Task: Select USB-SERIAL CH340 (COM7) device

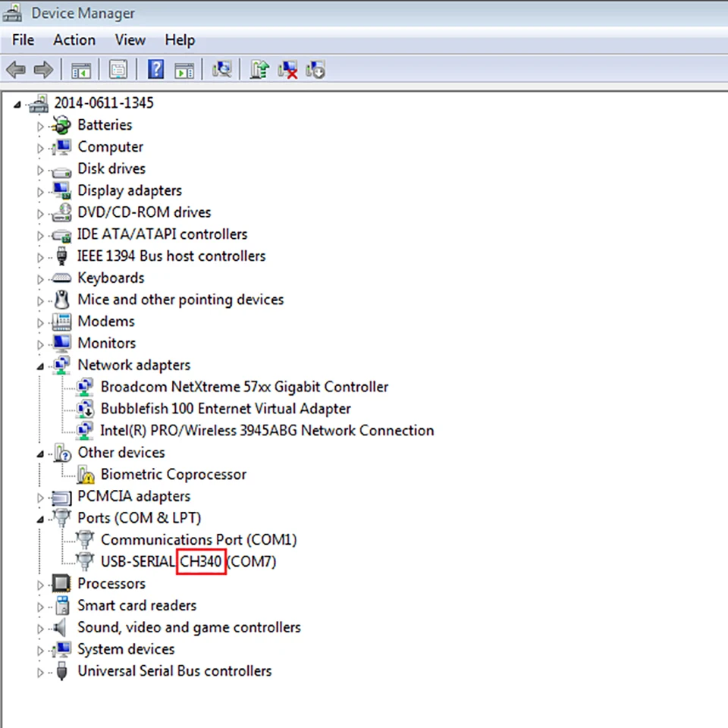Action: pos(188,561)
